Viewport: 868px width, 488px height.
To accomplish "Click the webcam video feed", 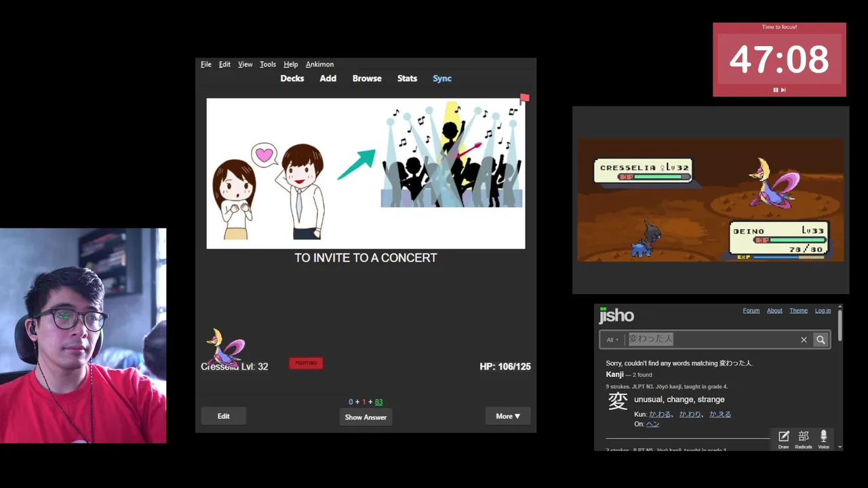I will coord(83,335).
